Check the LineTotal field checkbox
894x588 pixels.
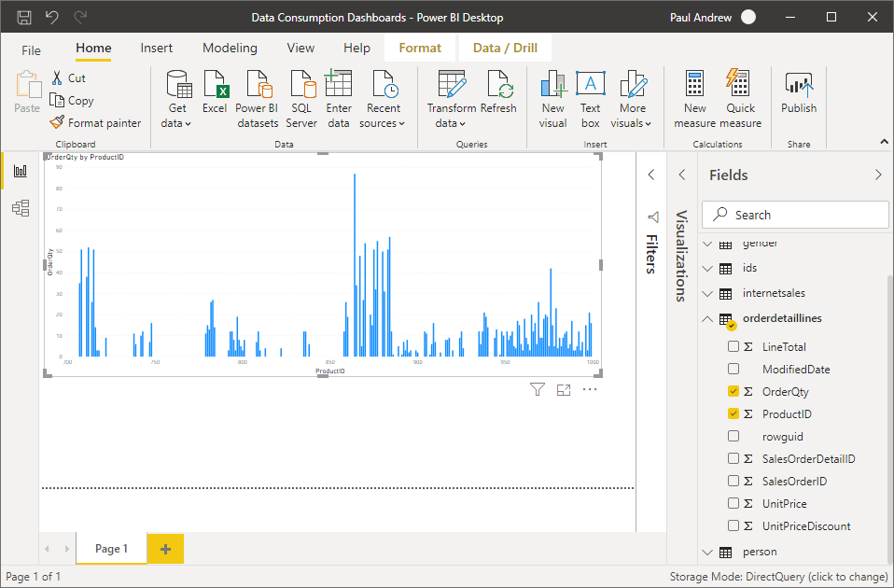coord(733,347)
